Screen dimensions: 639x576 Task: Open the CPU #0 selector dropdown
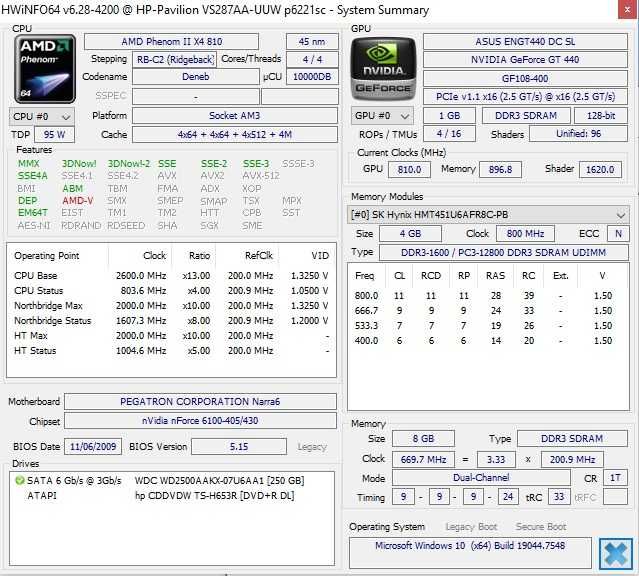tap(42, 117)
